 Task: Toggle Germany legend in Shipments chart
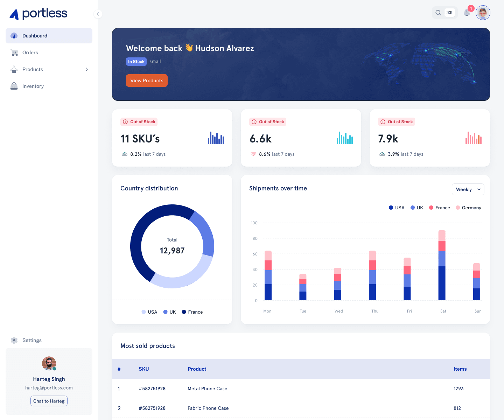(468, 208)
